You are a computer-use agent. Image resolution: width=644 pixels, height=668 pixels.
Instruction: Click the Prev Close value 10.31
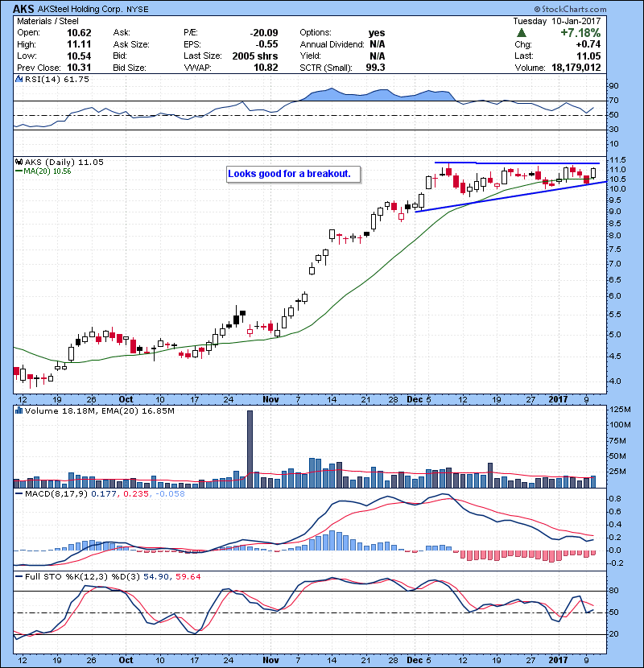click(x=79, y=68)
